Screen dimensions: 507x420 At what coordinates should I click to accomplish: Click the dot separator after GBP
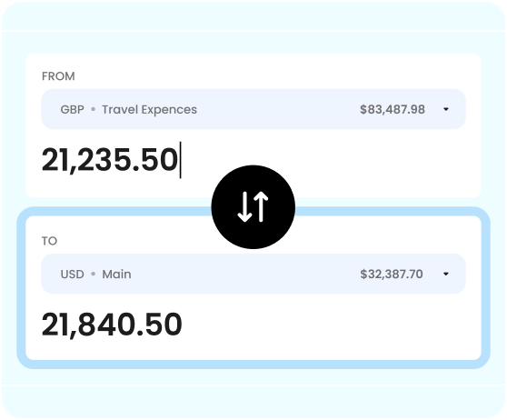coord(93,109)
